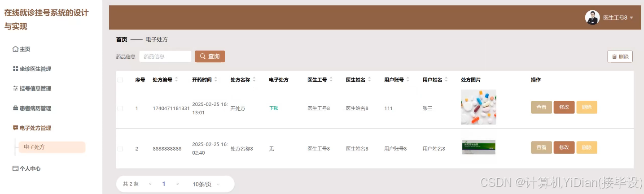
Task: Click the sort arrows on 用户姓名 column
Action: (x=447, y=80)
